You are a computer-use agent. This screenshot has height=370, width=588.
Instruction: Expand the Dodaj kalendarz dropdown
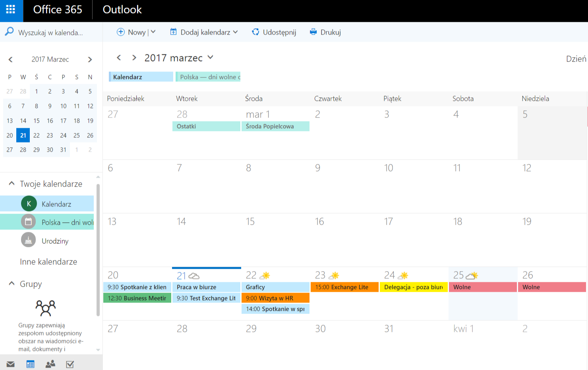(236, 32)
